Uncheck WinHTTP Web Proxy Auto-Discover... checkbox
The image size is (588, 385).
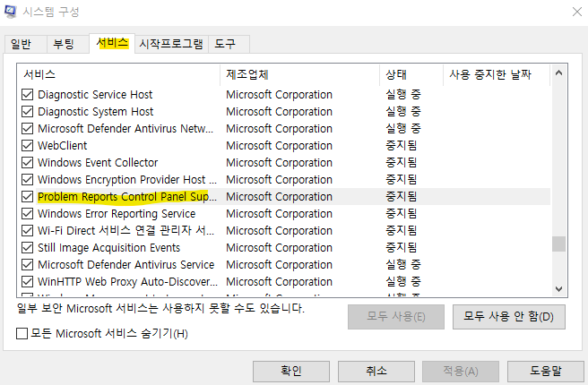point(28,282)
